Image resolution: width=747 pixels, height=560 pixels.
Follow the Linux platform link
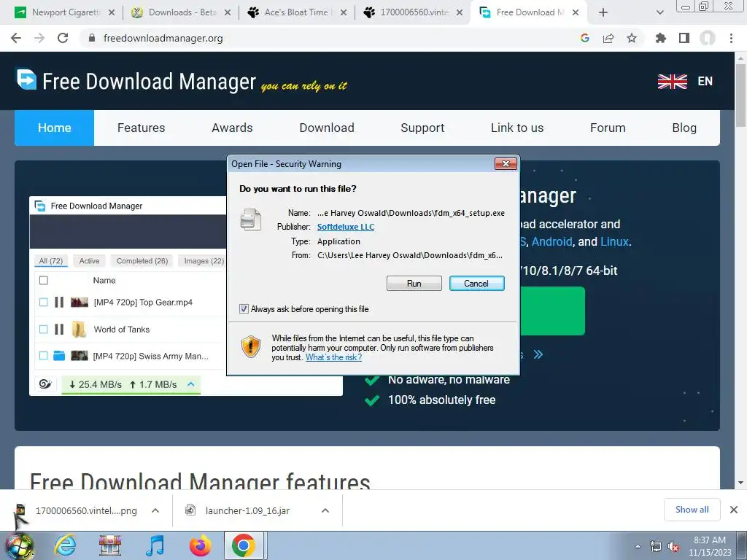(614, 241)
